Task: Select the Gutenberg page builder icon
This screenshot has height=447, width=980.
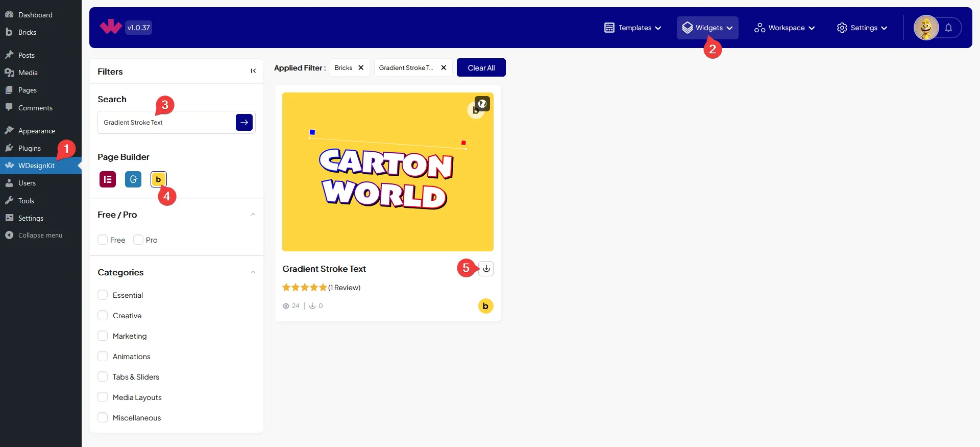Action: tap(133, 179)
